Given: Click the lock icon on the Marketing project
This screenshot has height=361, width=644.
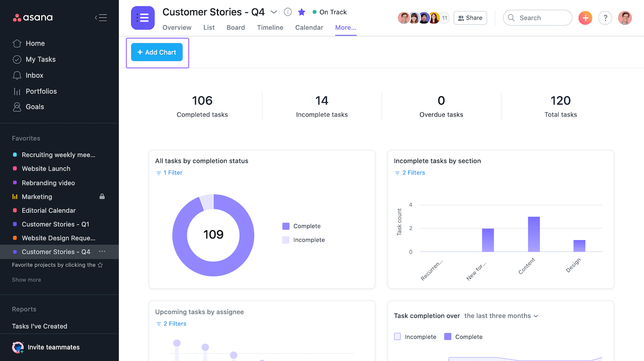Looking at the screenshot, I should pyautogui.click(x=102, y=196).
